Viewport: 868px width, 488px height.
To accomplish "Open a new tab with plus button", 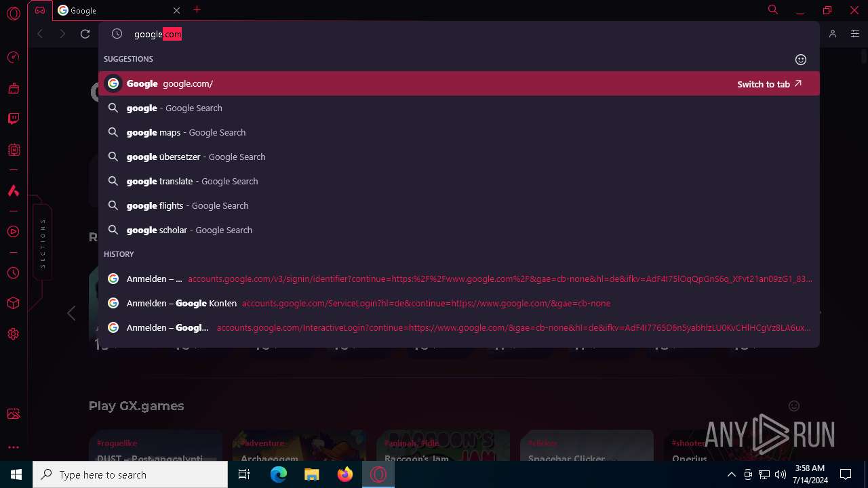I will pyautogui.click(x=197, y=9).
